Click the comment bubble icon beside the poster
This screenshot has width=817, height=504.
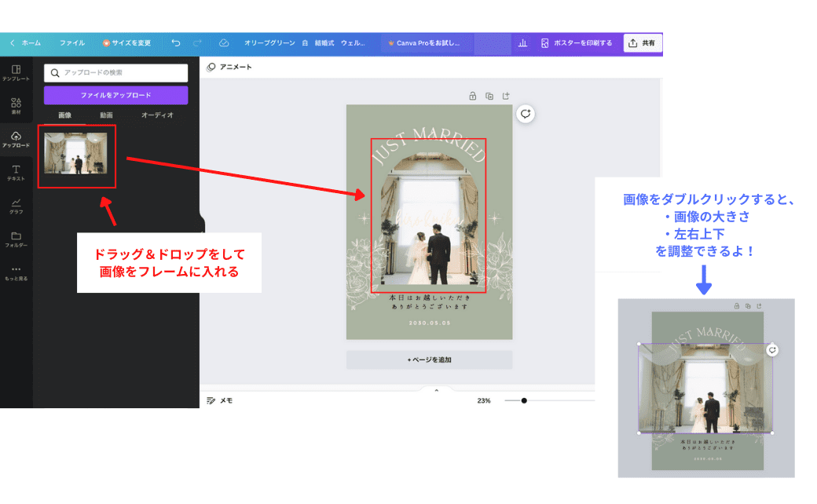pos(526,114)
